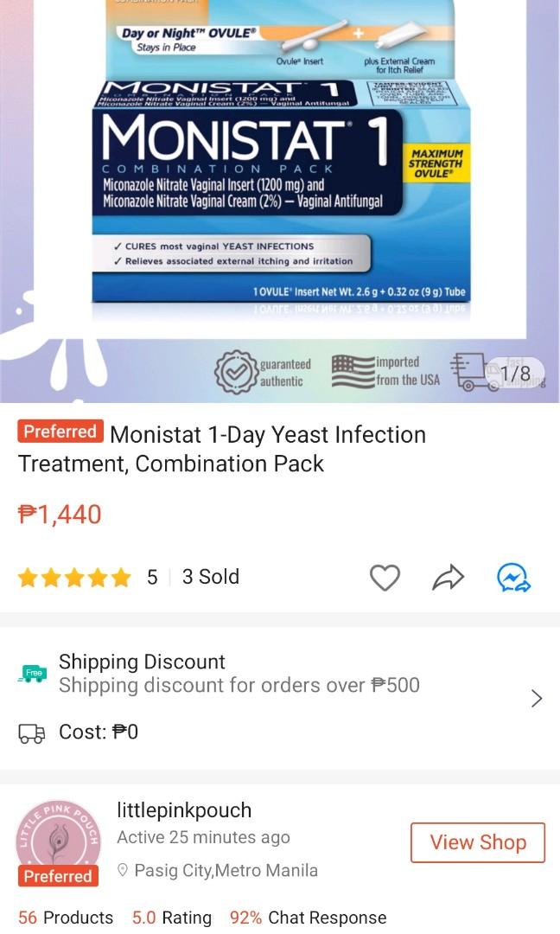This screenshot has width=560, height=934.
Task: Expand shipping discount chevron arrow
Action: tap(536, 698)
